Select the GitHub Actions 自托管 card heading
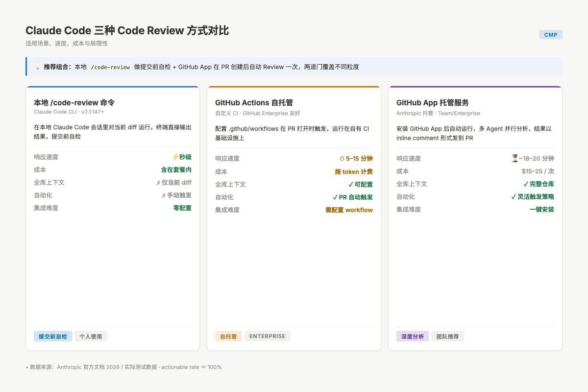The width and height of the screenshot is (588, 392). click(254, 102)
